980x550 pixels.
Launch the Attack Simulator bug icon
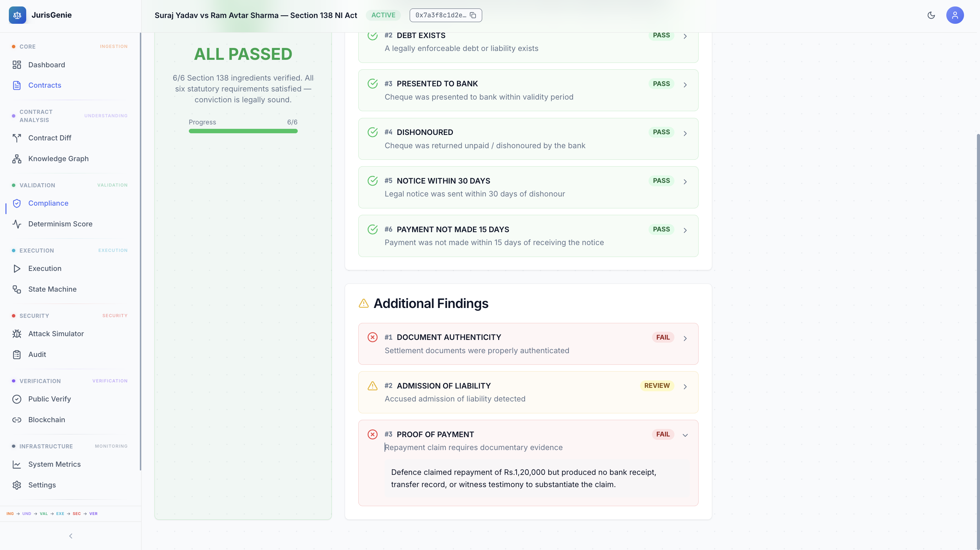pyautogui.click(x=17, y=334)
